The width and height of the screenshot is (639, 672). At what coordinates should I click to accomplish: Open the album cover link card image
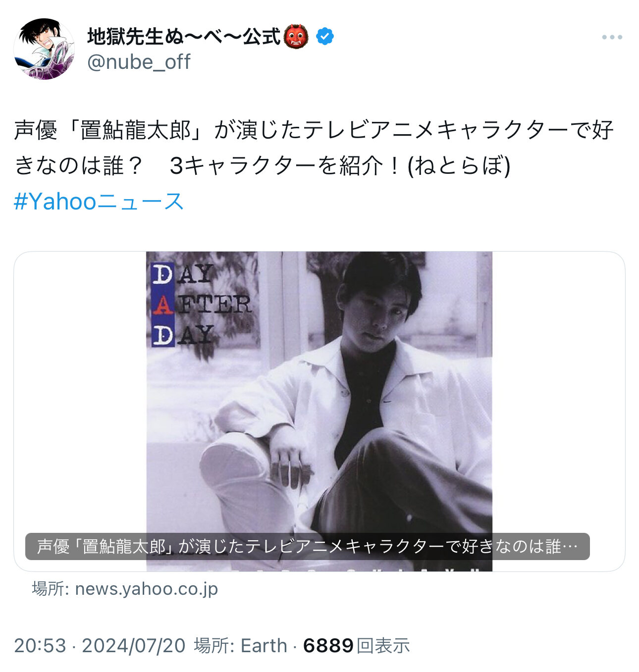(319, 411)
